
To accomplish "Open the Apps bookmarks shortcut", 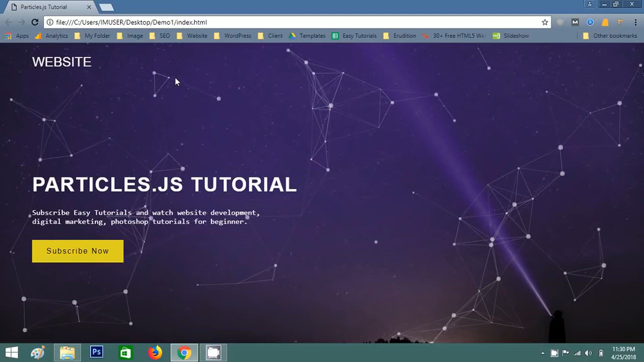I will [x=17, y=36].
